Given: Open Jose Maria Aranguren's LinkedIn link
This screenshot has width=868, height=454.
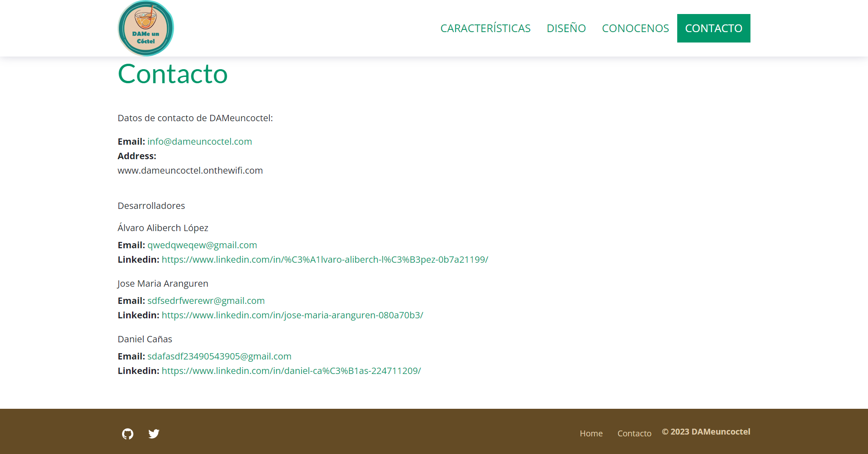Looking at the screenshot, I should click(x=292, y=315).
